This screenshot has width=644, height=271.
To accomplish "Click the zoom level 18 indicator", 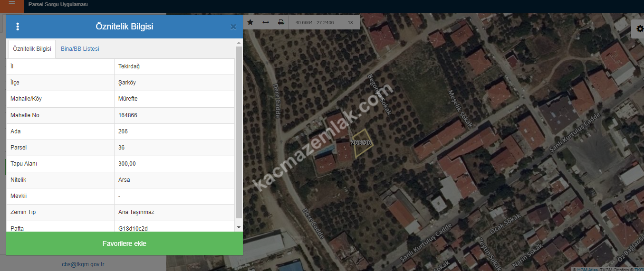I will (350, 22).
